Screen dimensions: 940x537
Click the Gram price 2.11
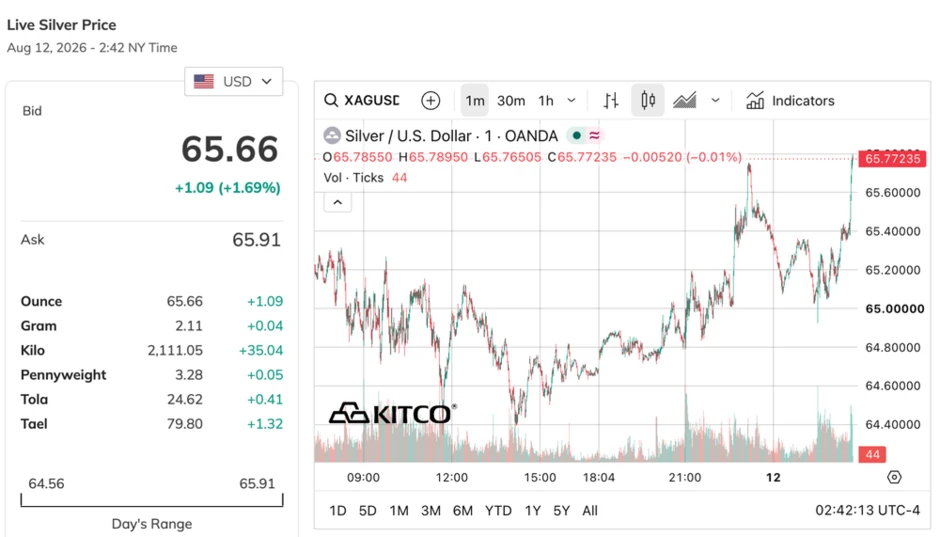[189, 326]
